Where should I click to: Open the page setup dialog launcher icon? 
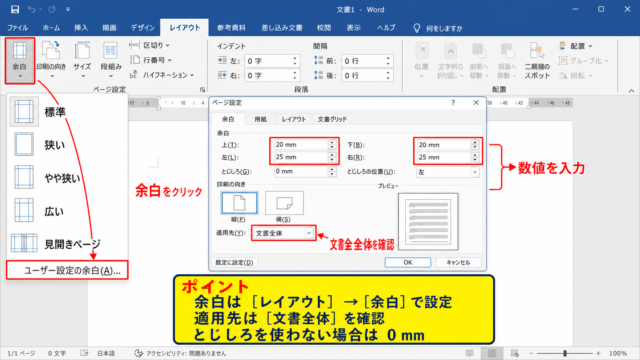[202, 89]
